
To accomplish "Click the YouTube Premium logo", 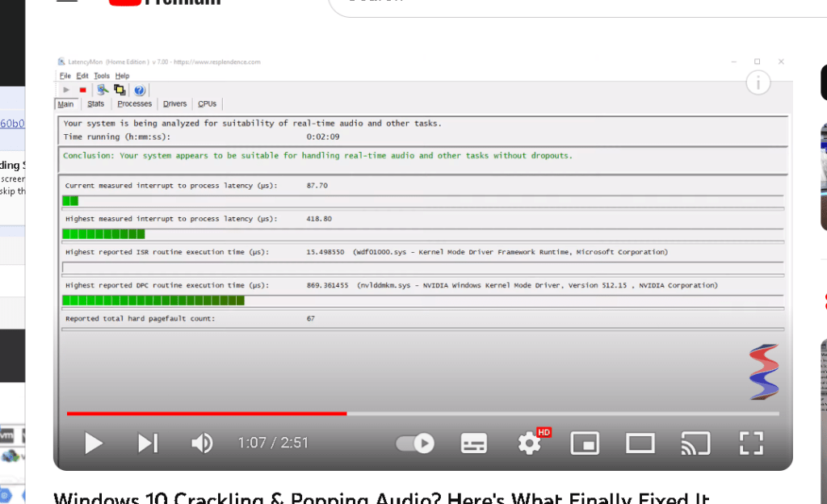I will point(165,2).
